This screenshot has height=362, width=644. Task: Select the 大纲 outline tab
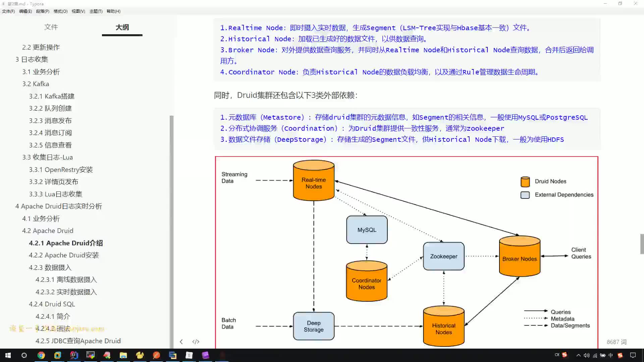122,27
